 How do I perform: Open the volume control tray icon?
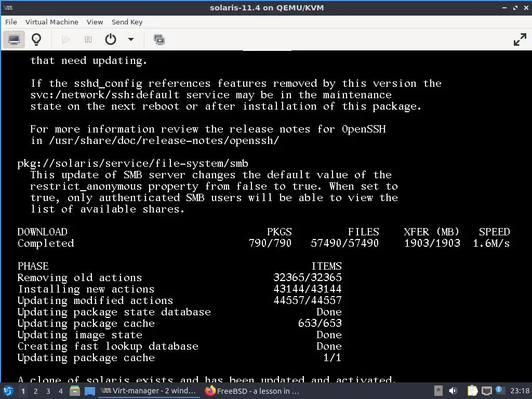coord(453,391)
